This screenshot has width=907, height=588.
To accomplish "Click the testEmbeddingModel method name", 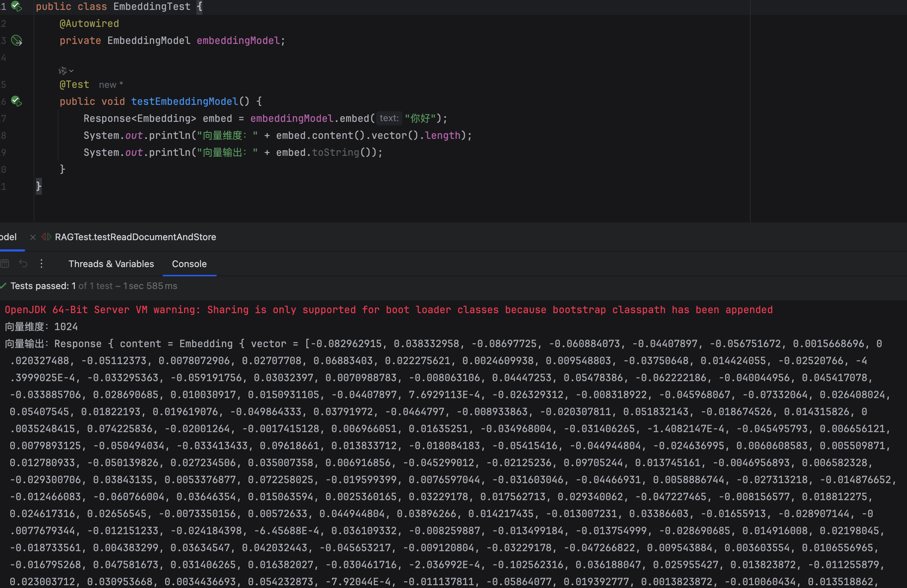I will coord(184,101).
